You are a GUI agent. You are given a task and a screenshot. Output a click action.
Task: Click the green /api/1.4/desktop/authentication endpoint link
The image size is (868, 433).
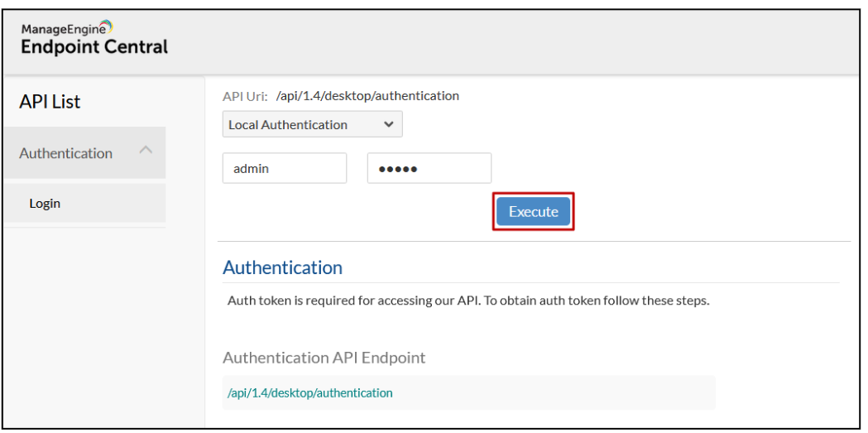click(x=310, y=393)
